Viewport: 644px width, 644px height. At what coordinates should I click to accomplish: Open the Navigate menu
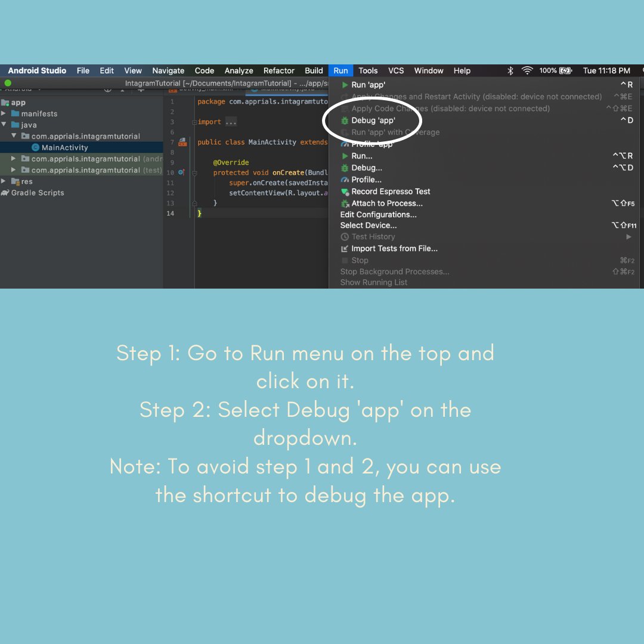(x=168, y=70)
